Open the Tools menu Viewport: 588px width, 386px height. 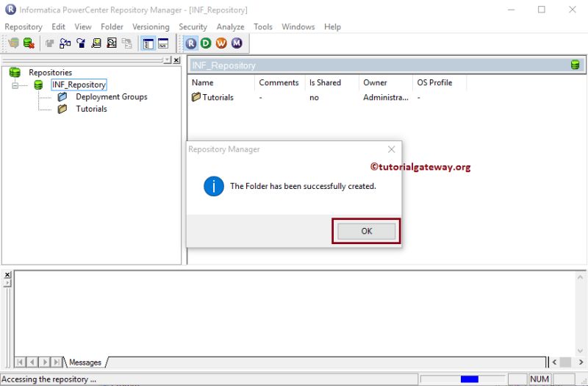(263, 27)
